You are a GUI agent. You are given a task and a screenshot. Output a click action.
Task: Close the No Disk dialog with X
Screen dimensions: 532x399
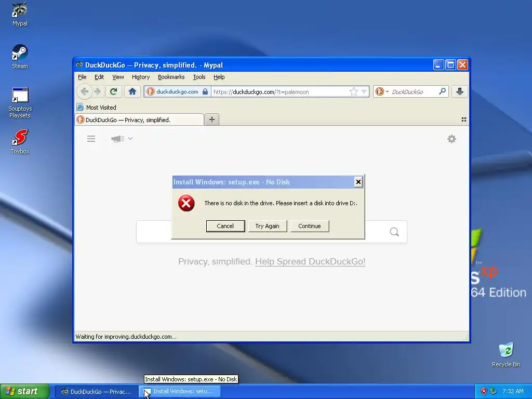(358, 182)
